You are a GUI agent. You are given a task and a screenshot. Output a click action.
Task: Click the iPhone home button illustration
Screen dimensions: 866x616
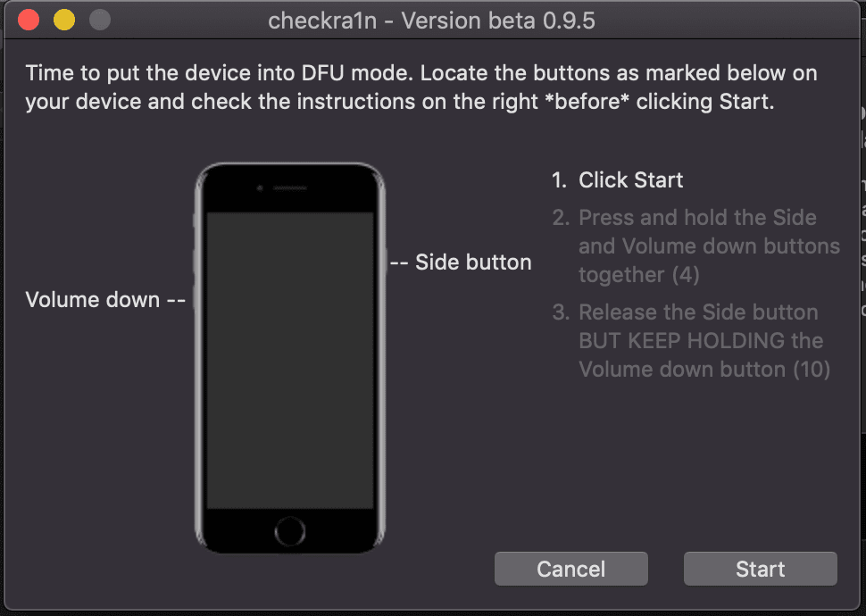pos(290,531)
